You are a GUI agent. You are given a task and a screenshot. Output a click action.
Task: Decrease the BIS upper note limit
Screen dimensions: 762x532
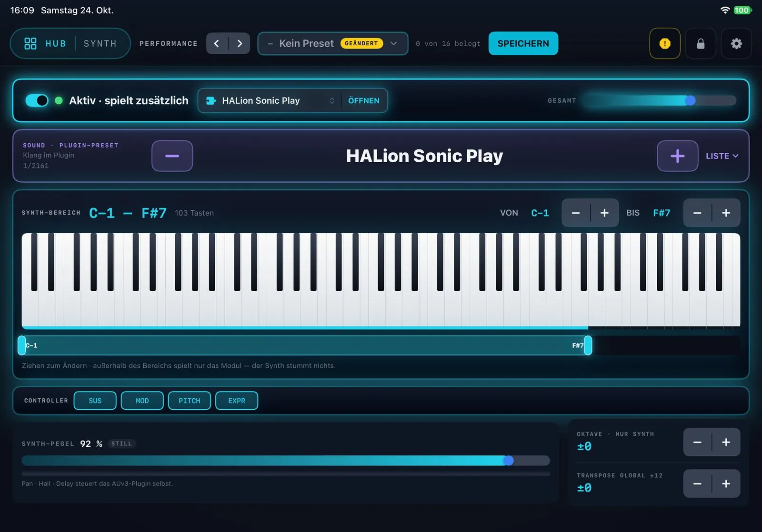click(697, 213)
